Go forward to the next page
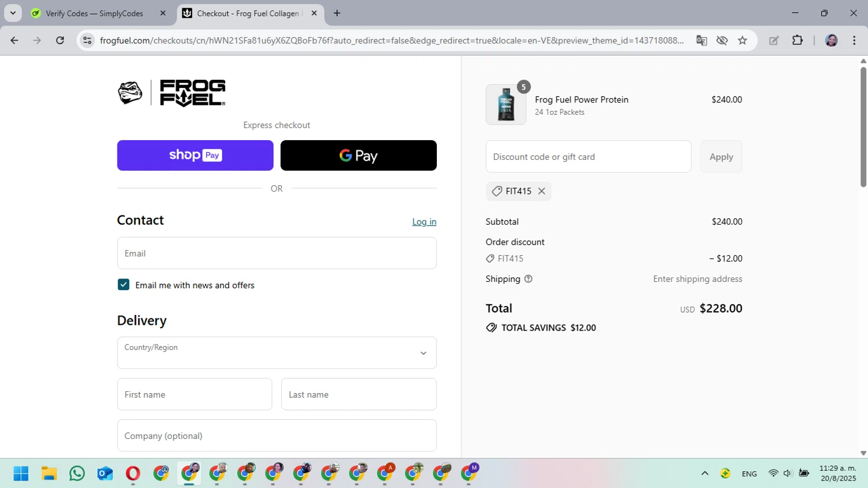Viewport: 868px width, 488px height. tap(37, 41)
